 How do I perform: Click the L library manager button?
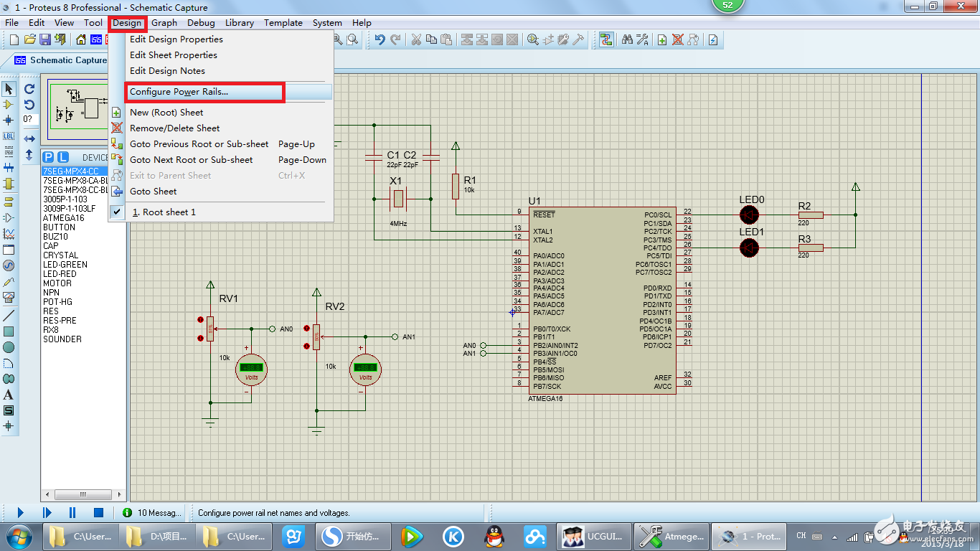(63, 157)
